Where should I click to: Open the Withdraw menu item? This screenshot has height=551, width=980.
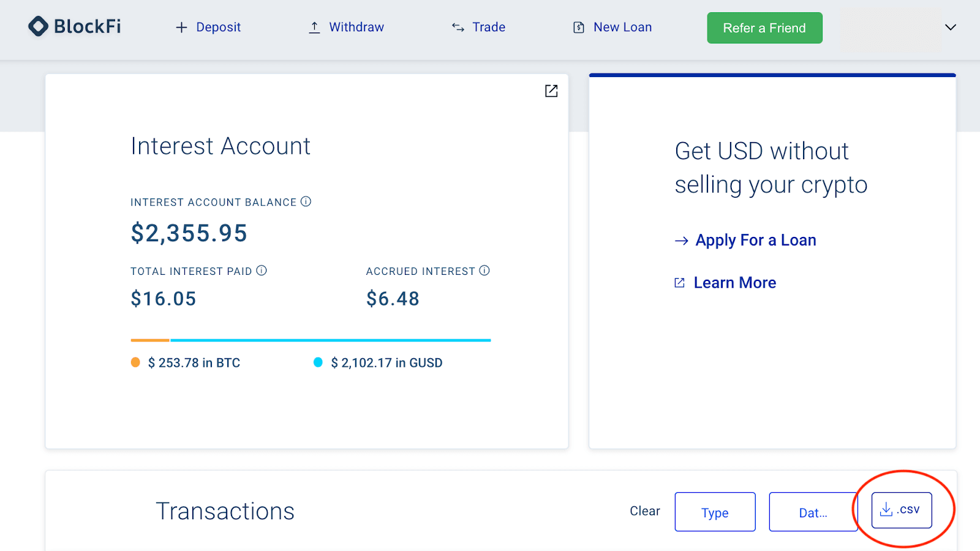tap(346, 28)
